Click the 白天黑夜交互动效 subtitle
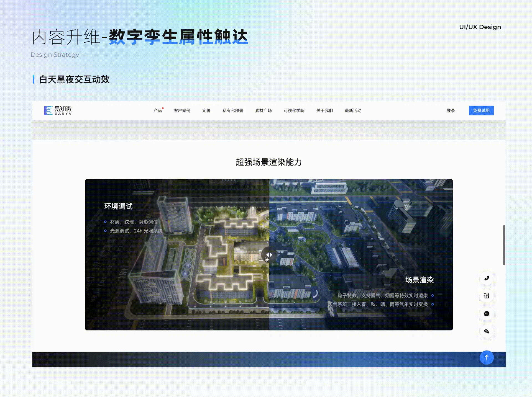 click(x=74, y=79)
